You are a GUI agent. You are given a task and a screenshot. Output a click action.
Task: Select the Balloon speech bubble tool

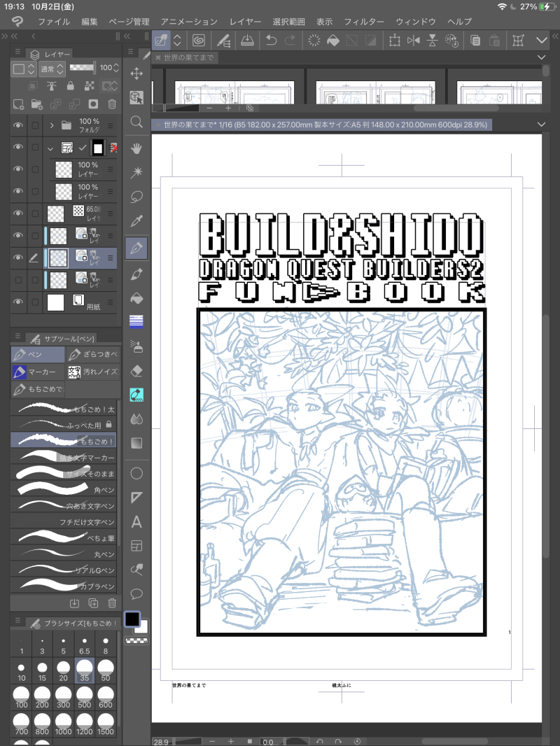click(136, 593)
